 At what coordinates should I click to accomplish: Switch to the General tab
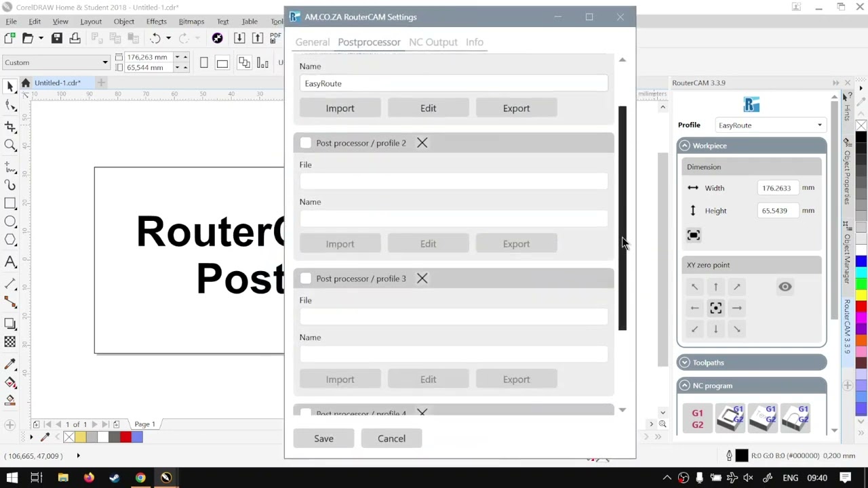312,42
